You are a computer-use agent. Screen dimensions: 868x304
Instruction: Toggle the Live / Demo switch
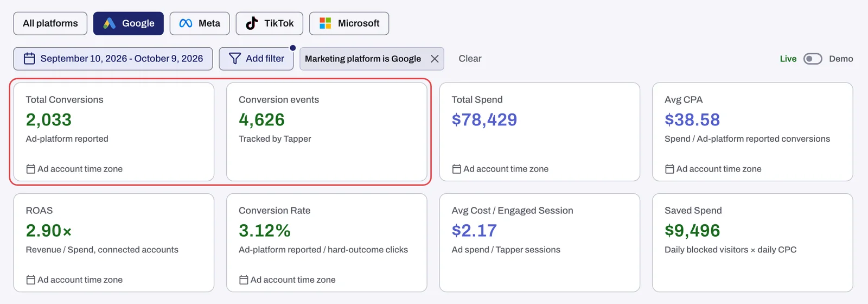click(x=813, y=59)
